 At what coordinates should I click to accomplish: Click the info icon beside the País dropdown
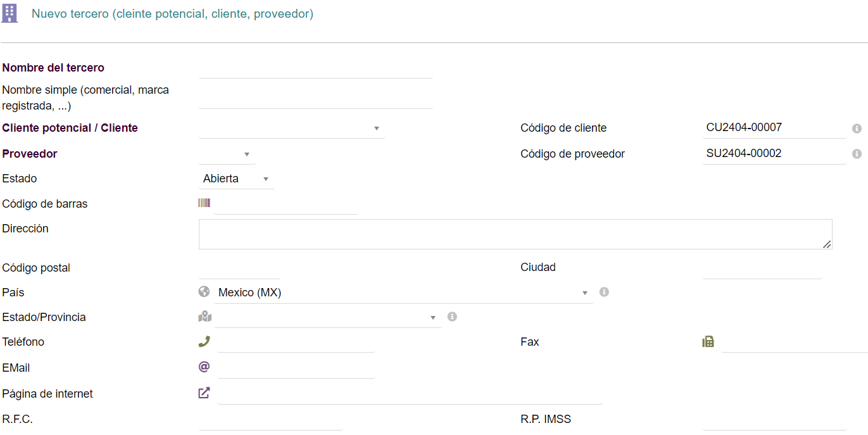(x=604, y=292)
